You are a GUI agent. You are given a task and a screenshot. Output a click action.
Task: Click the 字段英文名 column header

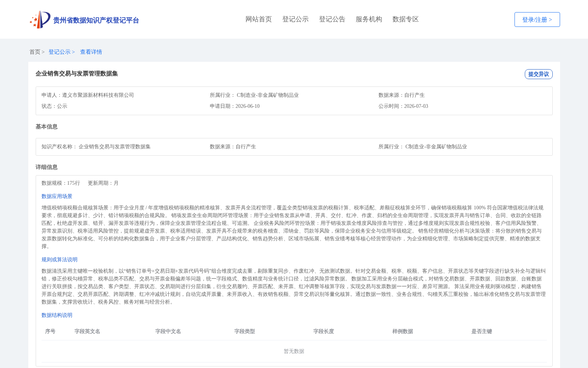pyautogui.click(x=87, y=332)
